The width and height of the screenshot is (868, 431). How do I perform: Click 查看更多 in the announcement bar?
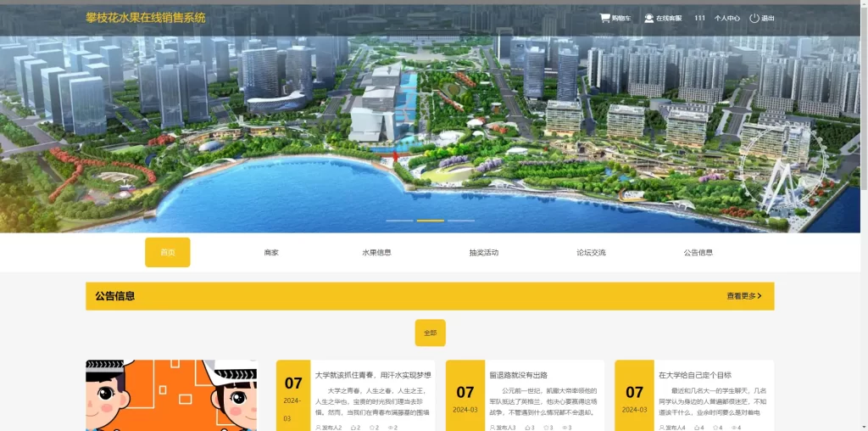click(x=741, y=296)
